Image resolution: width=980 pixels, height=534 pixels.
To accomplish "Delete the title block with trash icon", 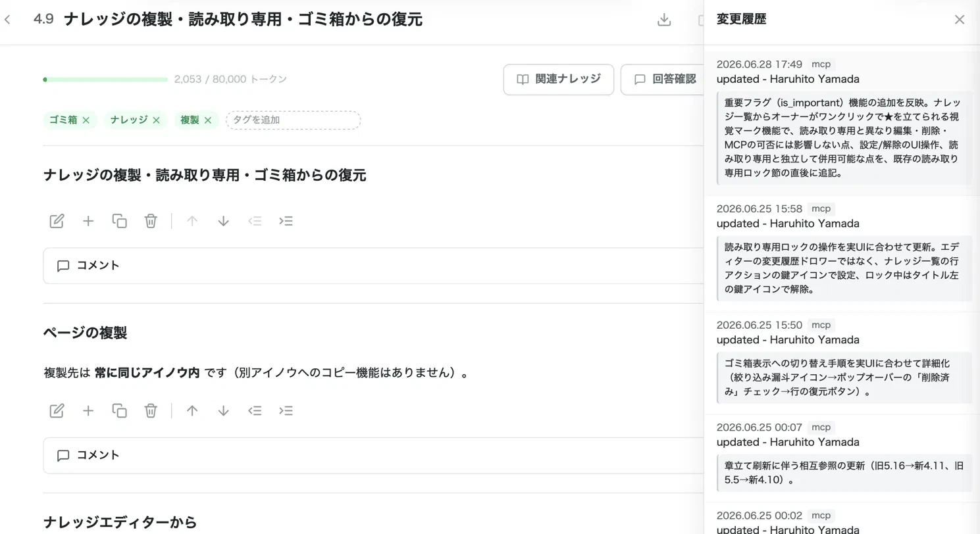I will click(151, 221).
